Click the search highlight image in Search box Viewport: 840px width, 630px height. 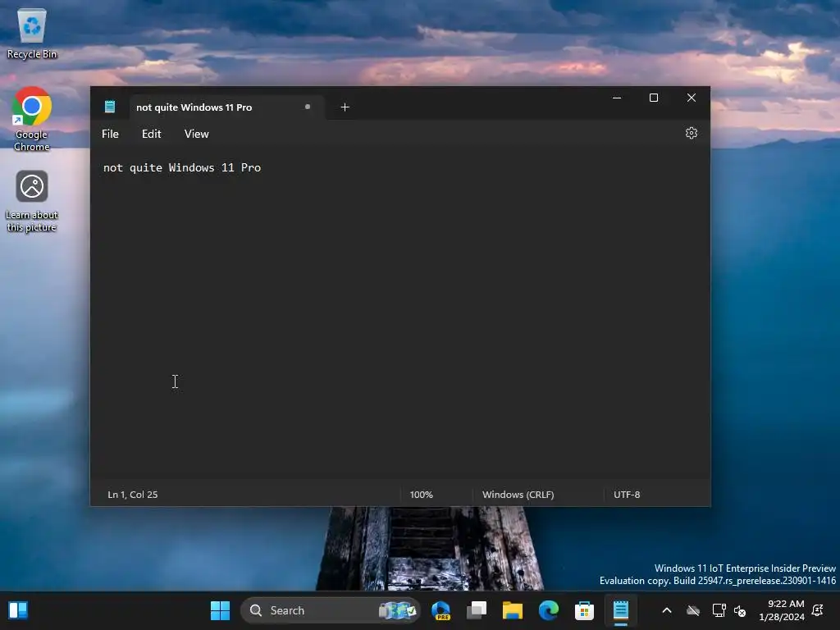pos(398,610)
